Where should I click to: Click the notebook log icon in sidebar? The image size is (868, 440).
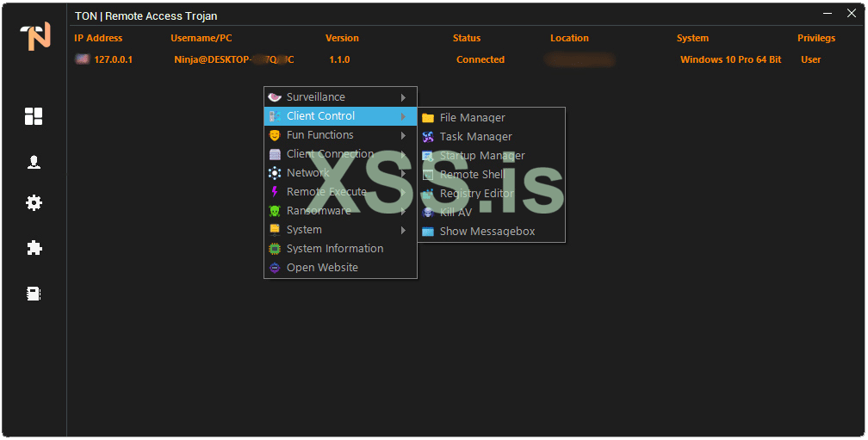pos(34,294)
